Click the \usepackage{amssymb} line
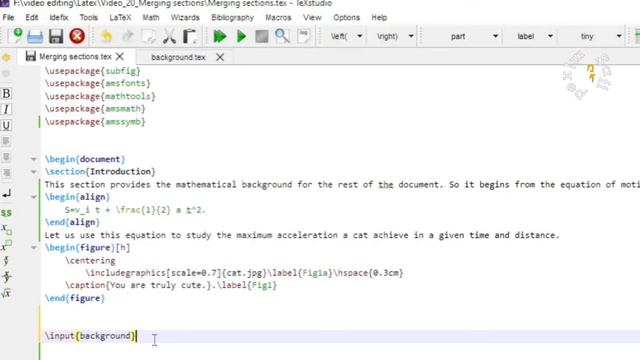The image size is (640, 360). pos(95,122)
